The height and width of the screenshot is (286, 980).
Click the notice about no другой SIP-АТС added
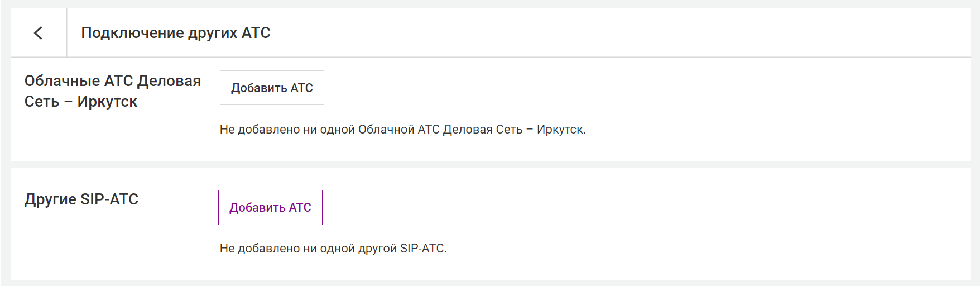pyautogui.click(x=333, y=249)
